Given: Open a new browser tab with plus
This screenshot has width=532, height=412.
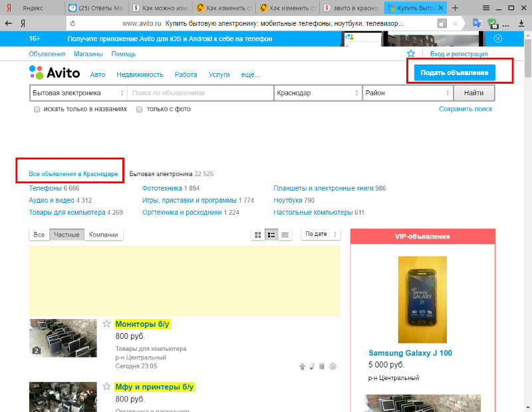Looking at the screenshot, I should 455,8.
